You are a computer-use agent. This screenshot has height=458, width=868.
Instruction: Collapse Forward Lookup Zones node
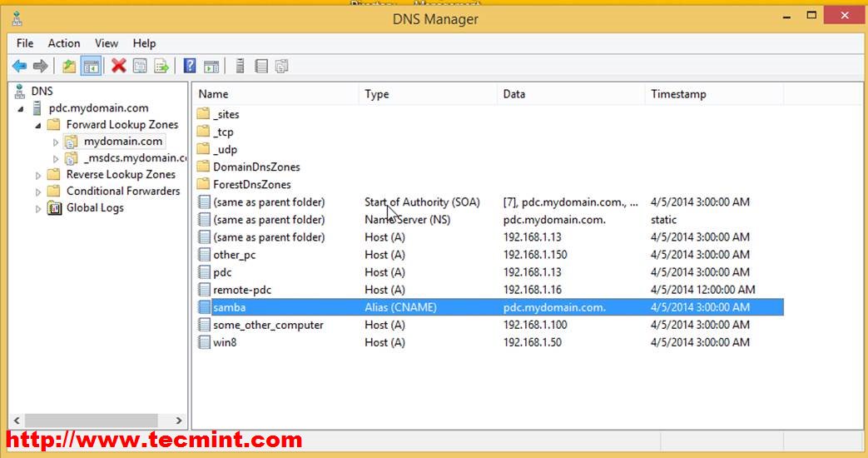tap(38, 126)
